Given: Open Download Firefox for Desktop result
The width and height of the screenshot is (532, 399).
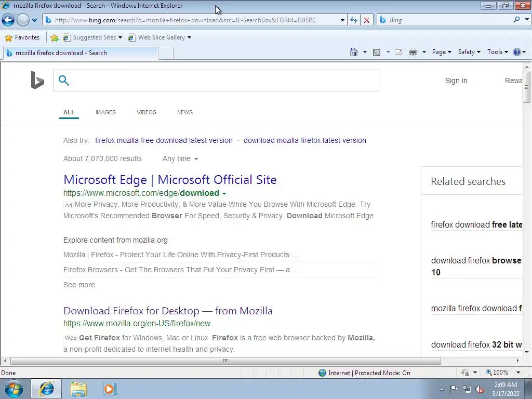Looking at the screenshot, I should (x=168, y=311).
